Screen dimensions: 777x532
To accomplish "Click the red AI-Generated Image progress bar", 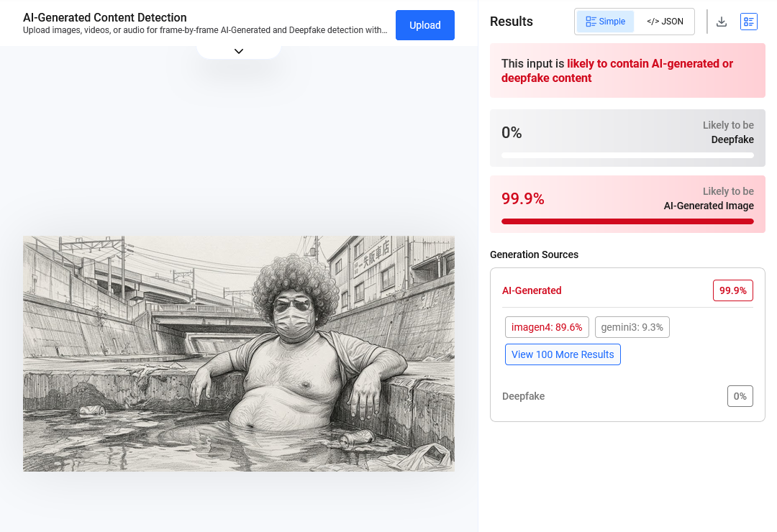I will pos(627,221).
